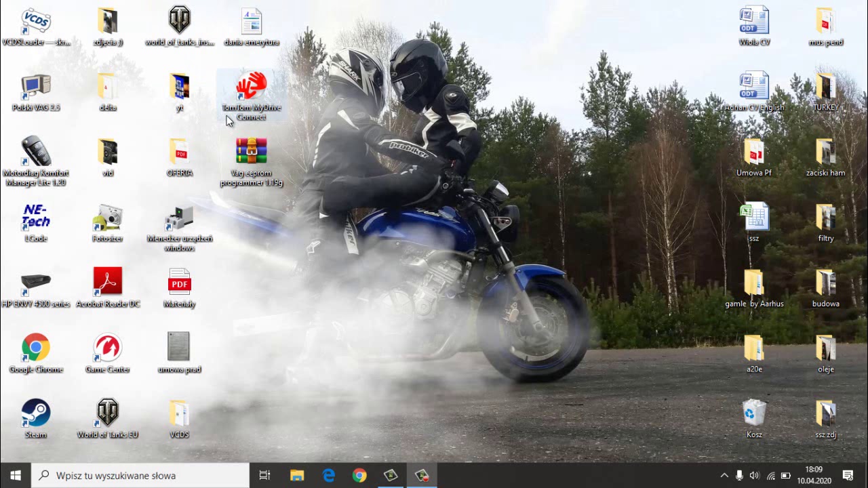Open the dania emerytura document
The image size is (868, 488).
(252, 27)
